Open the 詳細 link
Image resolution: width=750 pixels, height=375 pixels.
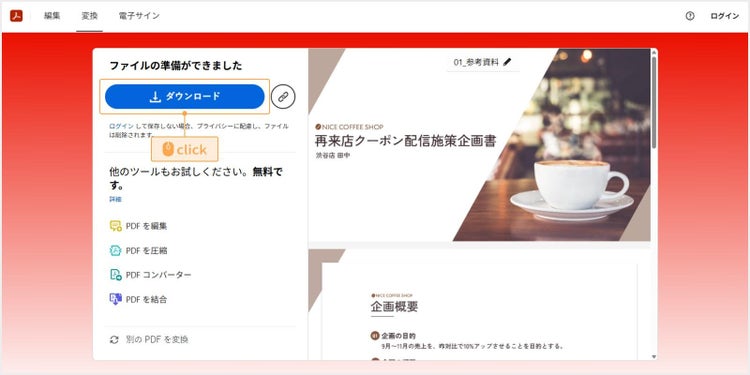[x=115, y=199]
